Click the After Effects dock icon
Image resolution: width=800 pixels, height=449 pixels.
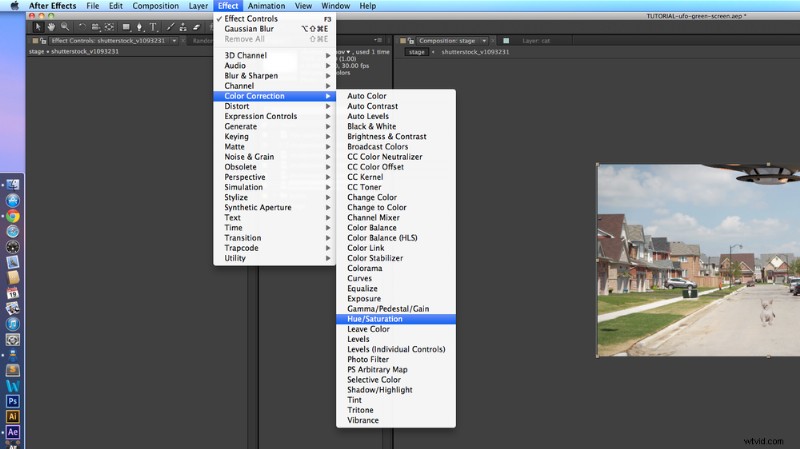[x=13, y=432]
